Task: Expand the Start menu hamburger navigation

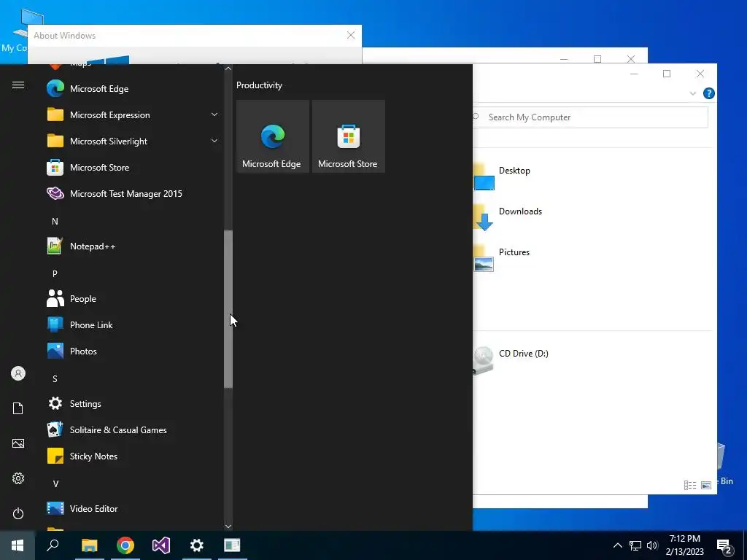Action: coord(18,85)
